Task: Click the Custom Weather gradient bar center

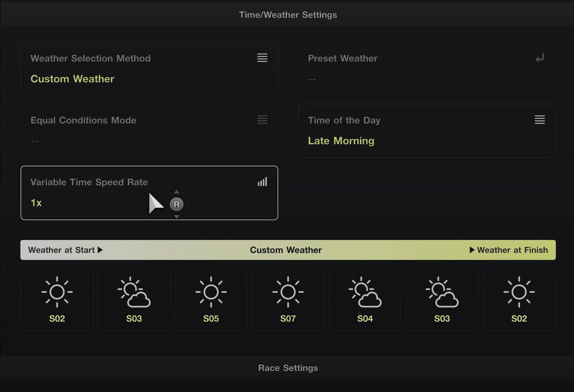Action: (286, 250)
